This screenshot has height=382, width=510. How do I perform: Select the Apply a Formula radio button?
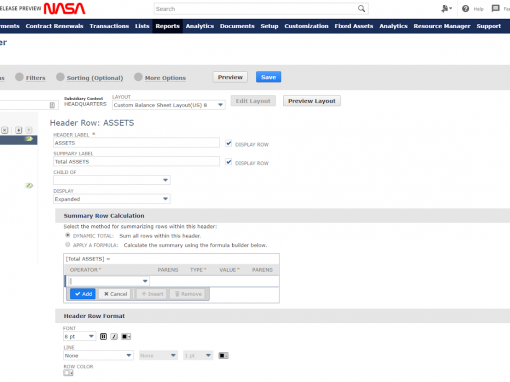pyautogui.click(x=68, y=245)
